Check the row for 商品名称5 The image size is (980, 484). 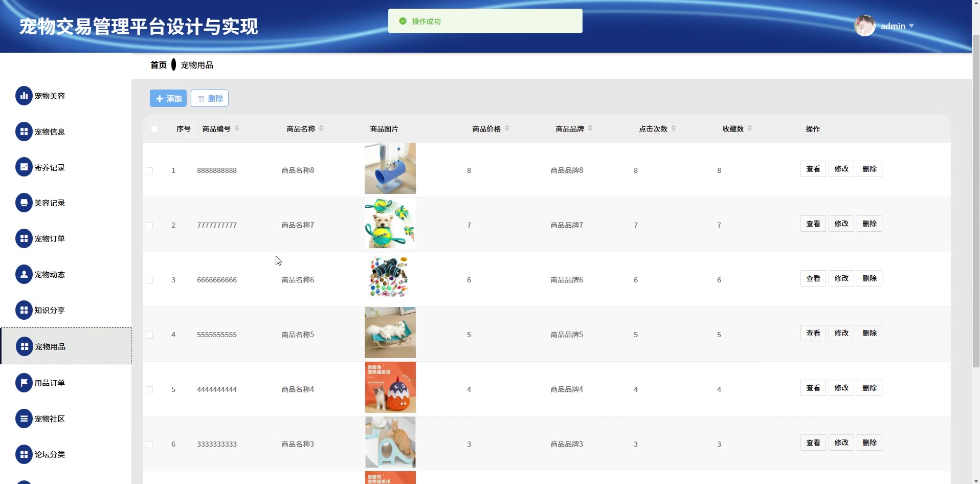pos(149,335)
